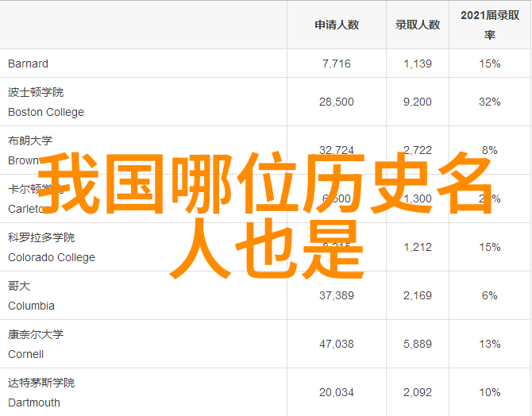
Task: Select Boston College's 9,200 admitted cell
Action: [x=417, y=102]
